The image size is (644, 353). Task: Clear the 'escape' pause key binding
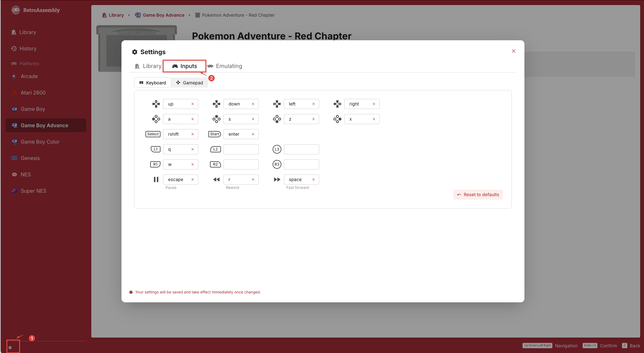193,179
